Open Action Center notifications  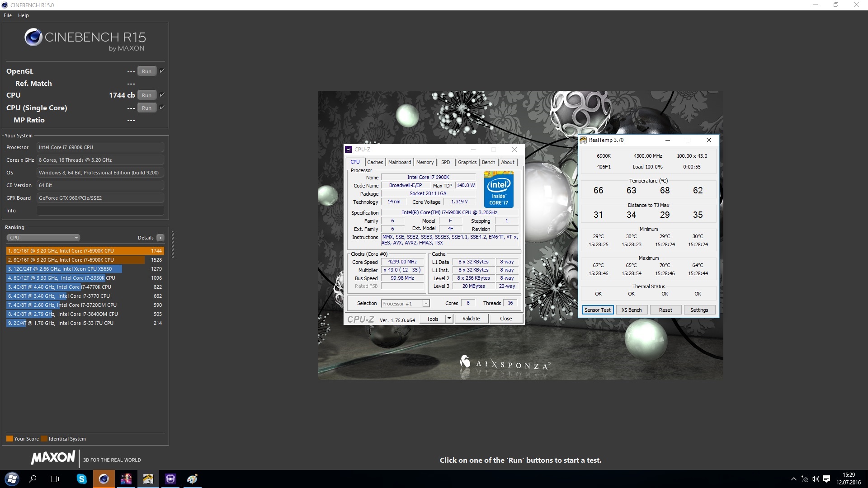click(826, 479)
